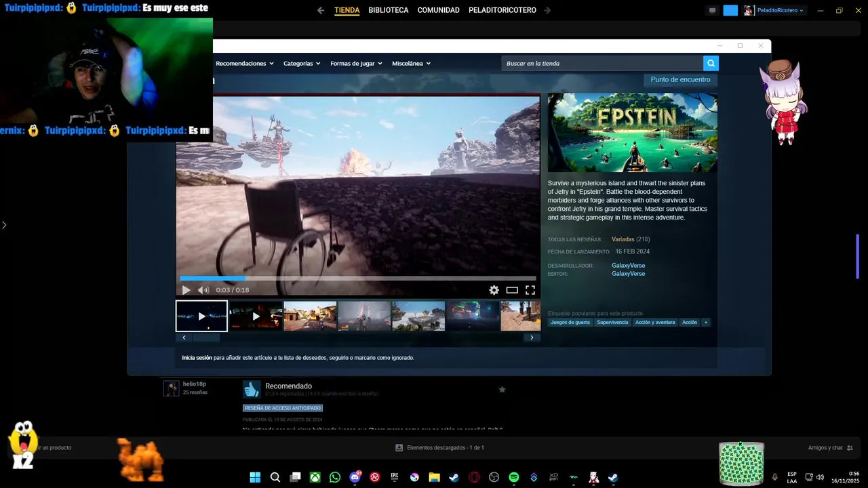The width and height of the screenshot is (868, 488).
Task: Click the page scrollbar on the right edge
Action: [x=858, y=256]
